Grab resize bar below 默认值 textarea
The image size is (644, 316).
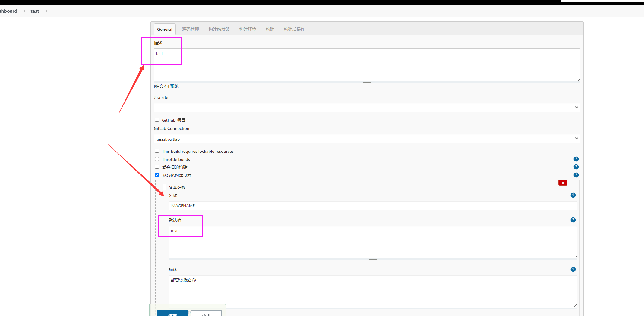click(373, 259)
